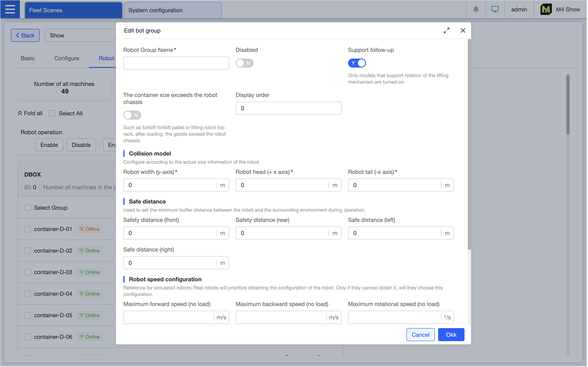The image size is (588, 367).
Task: Toggle container size exceeds chassis switch
Action: pyautogui.click(x=132, y=115)
